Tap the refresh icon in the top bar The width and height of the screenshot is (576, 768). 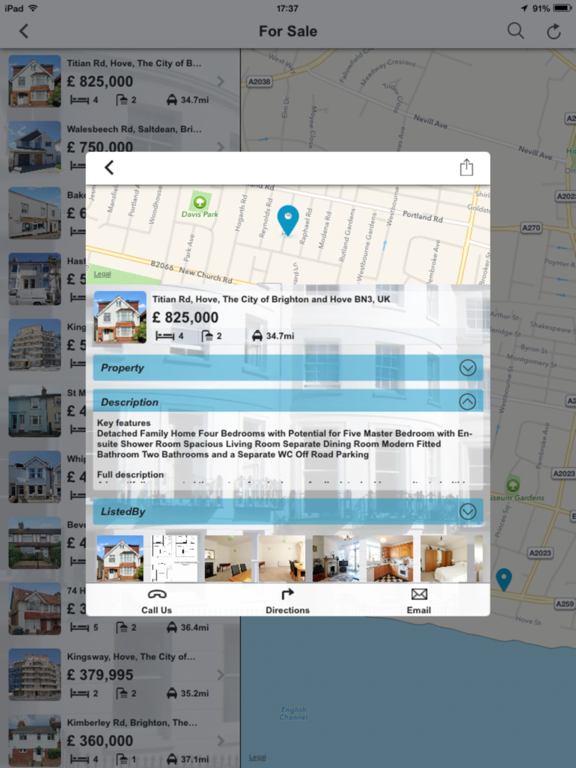554,31
